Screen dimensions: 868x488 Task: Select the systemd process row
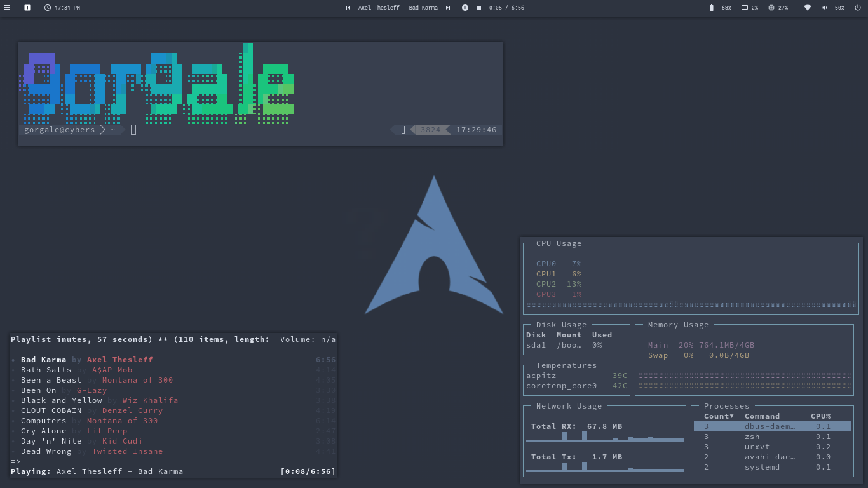(773, 467)
